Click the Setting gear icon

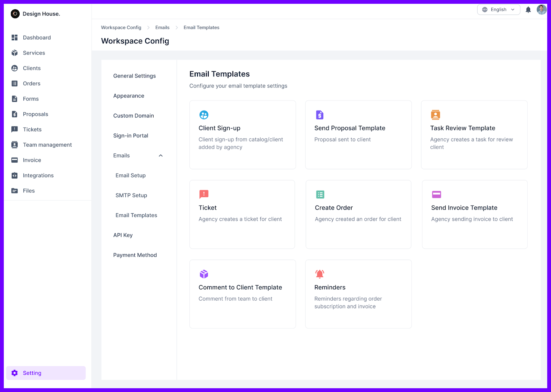[14, 373]
